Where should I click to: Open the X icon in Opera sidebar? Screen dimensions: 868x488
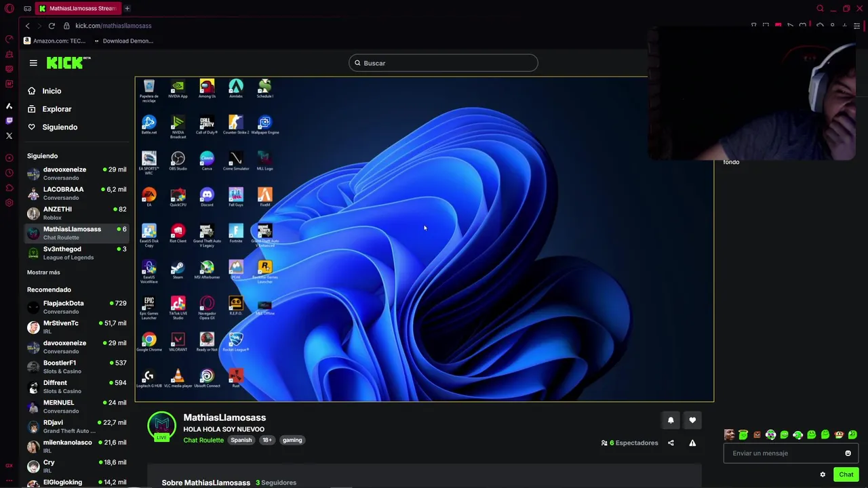coord(9,136)
